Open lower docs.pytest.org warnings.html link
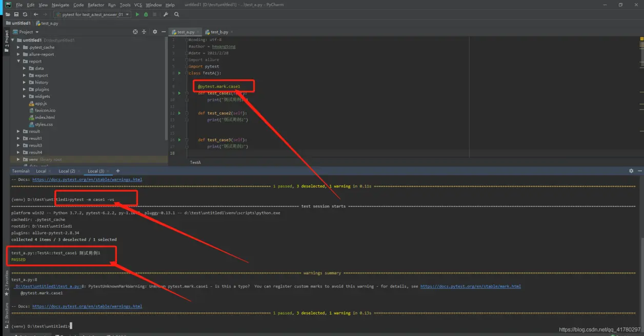The width and height of the screenshot is (644, 336). 87,306
